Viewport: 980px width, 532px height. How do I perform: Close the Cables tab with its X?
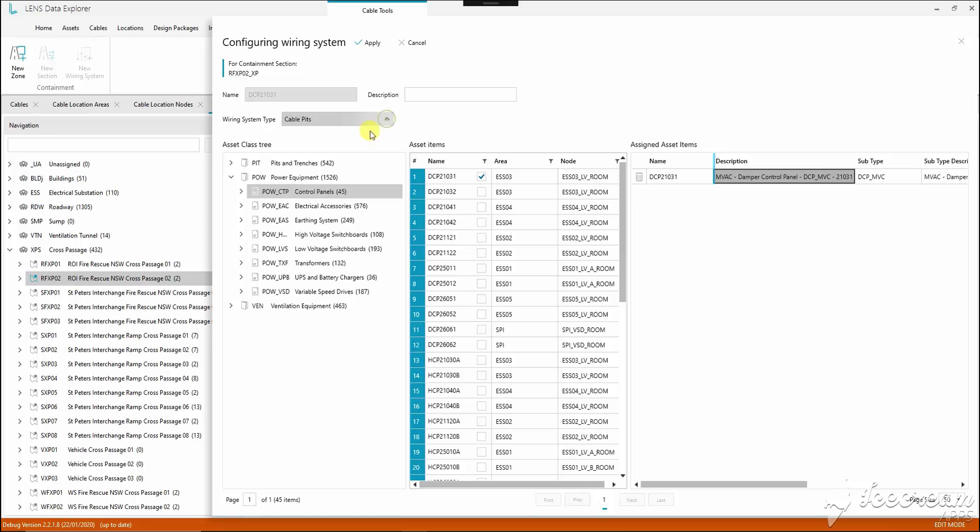point(36,105)
